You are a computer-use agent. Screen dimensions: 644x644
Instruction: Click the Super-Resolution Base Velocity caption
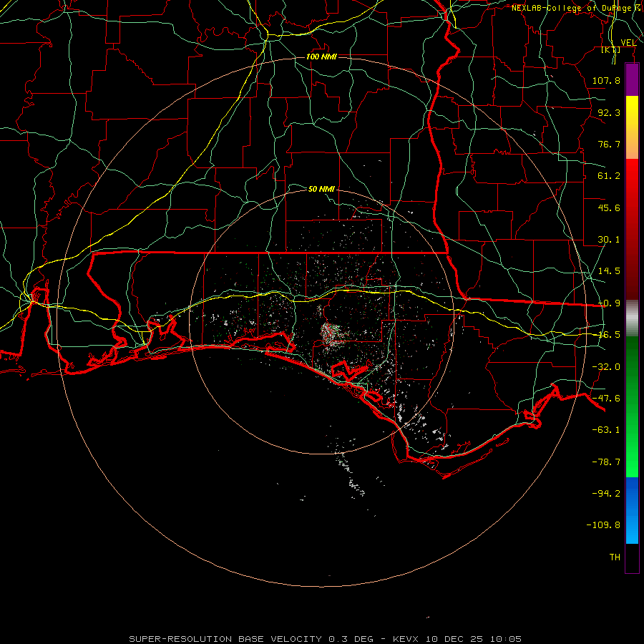[x=326, y=639]
